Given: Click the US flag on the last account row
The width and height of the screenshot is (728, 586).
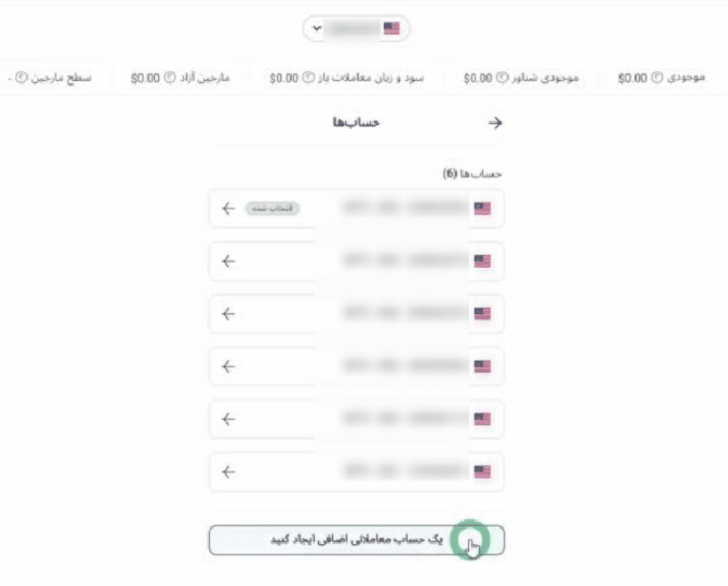Looking at the screenshot, I should 484,472.
